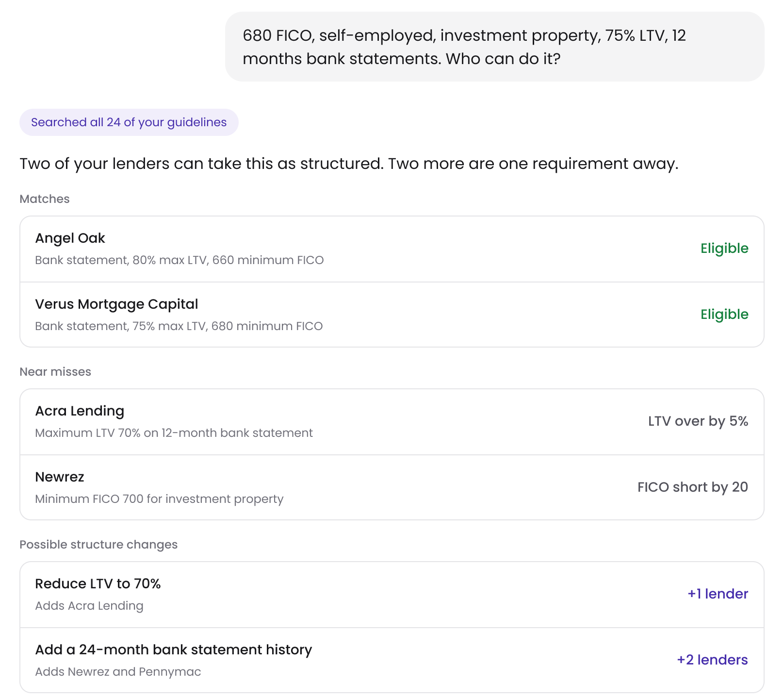
Task: Select the Newrez near-miss row
Action: (392, 487)
